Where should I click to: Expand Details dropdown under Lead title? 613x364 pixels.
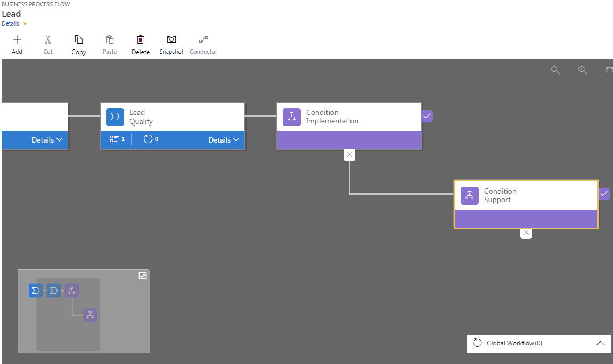tap(14, 23)
